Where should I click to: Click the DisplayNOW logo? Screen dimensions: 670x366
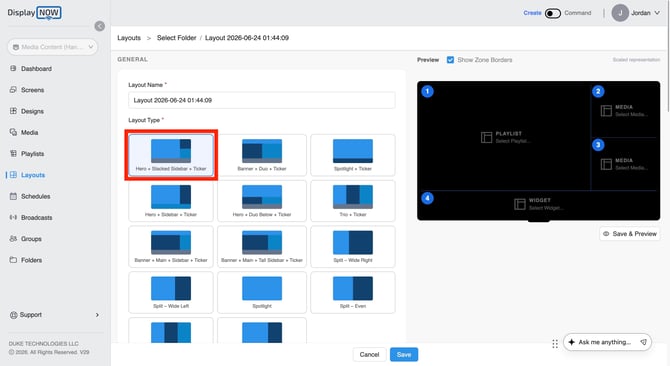[x=34, y=13]
